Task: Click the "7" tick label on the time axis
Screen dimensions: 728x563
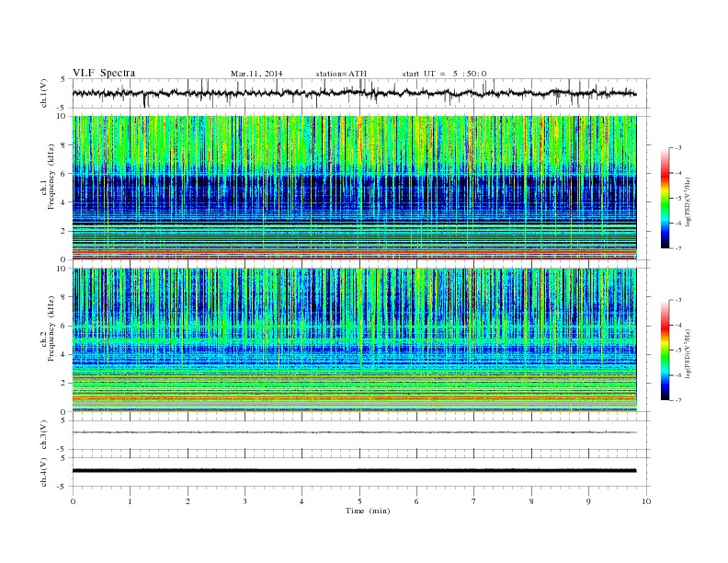Action: [x=473, y=501]
